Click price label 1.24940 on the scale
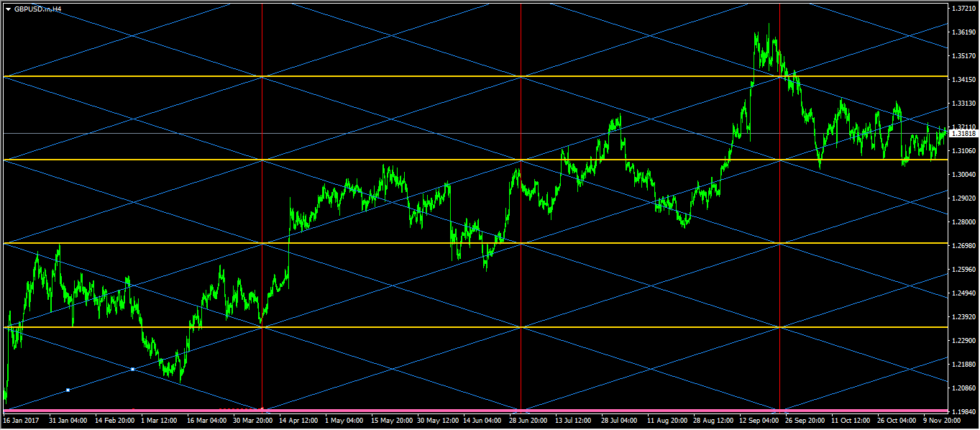This screenshot has width=980, height=430. click(962, 293)
